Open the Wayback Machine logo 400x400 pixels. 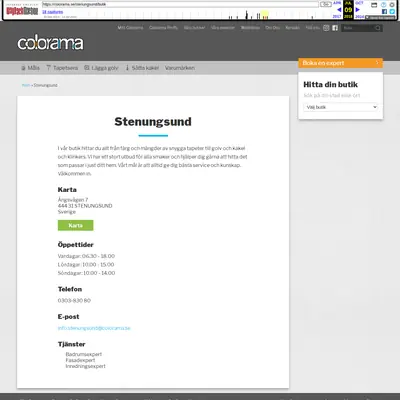tap(22, 11)
